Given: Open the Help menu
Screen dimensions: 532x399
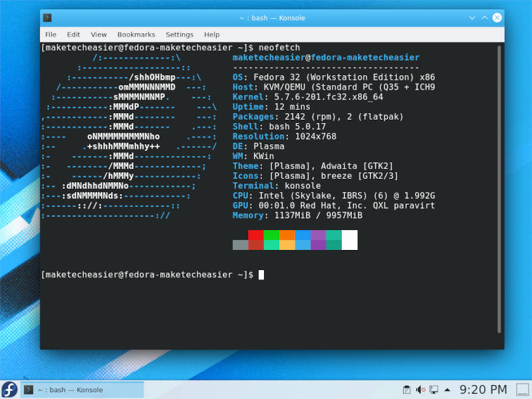Looking at the screenshot, I should [211, 34].
